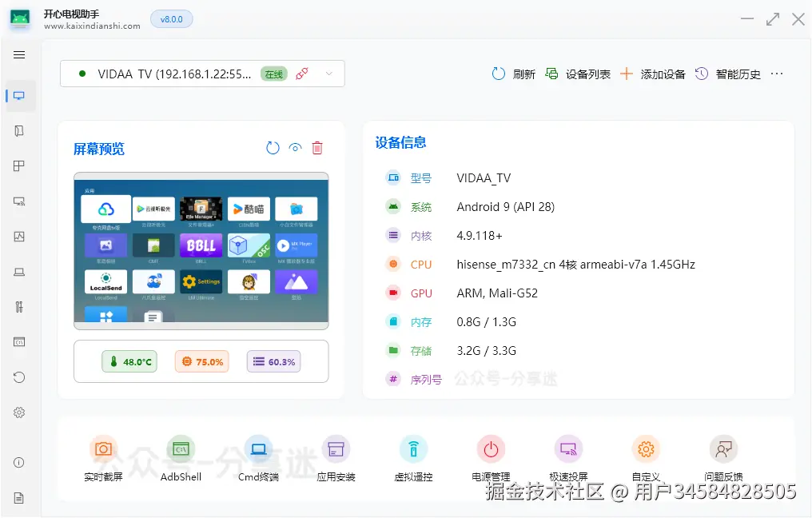Open 问题反馈 feedback
The height and width of the screenshot is (518, 812).
(x=723, y=459)
